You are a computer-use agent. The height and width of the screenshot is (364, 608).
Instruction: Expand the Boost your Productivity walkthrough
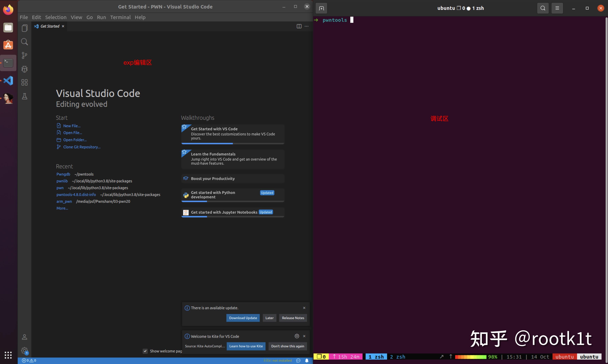click(x=232, y=178)
